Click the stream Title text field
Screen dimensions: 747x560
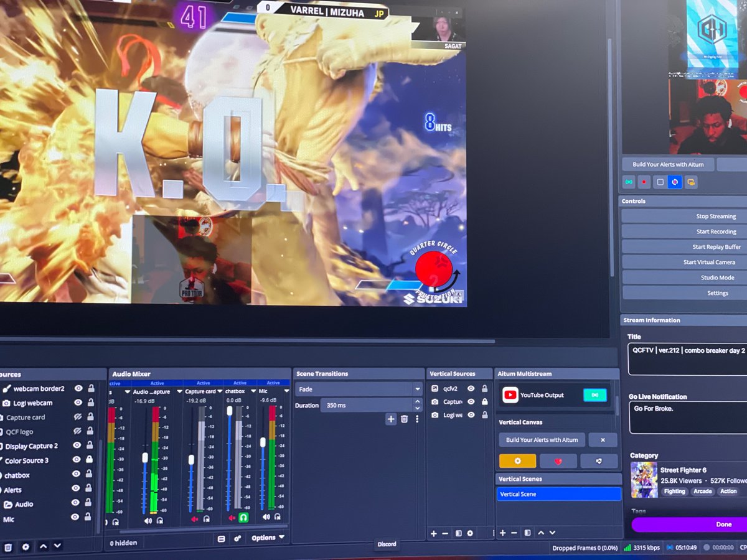(x=687, y=360)
